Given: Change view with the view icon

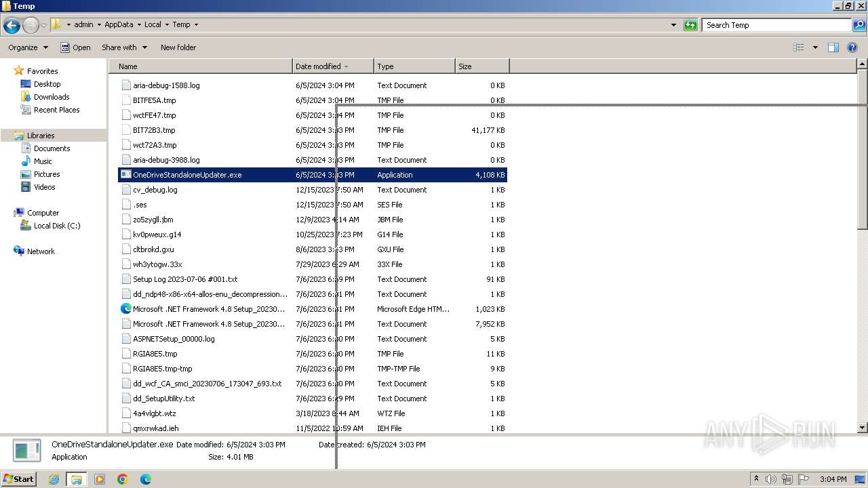Looking at the screenshot, I should point(799,47).
